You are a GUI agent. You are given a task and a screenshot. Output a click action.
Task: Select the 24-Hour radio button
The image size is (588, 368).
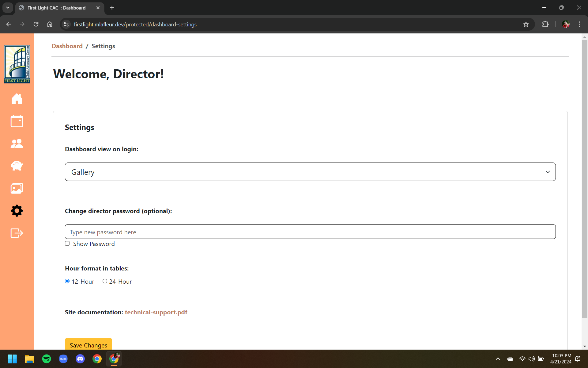(105, 281)
